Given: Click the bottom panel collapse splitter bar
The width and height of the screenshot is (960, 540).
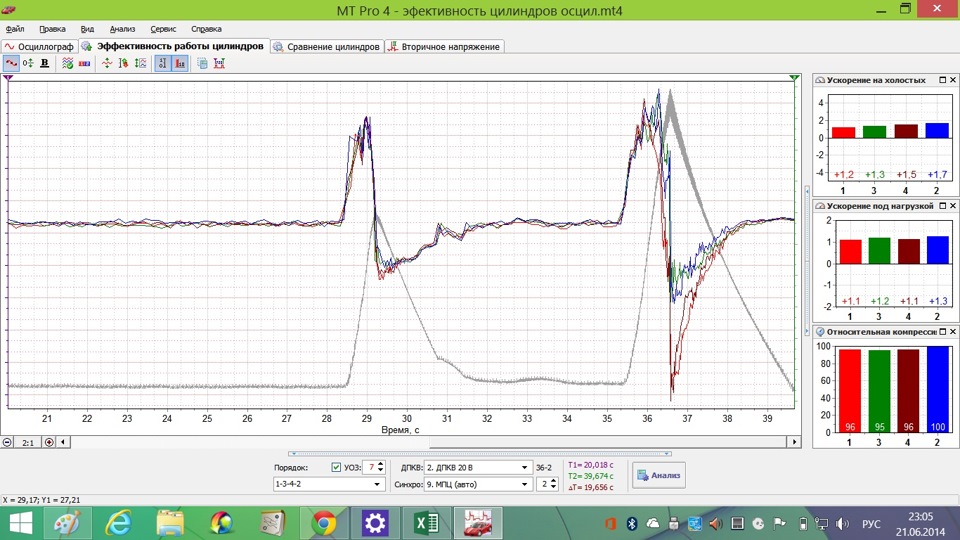Looking at the screenshot, I should pyautogui.click(x=481, y=454).
